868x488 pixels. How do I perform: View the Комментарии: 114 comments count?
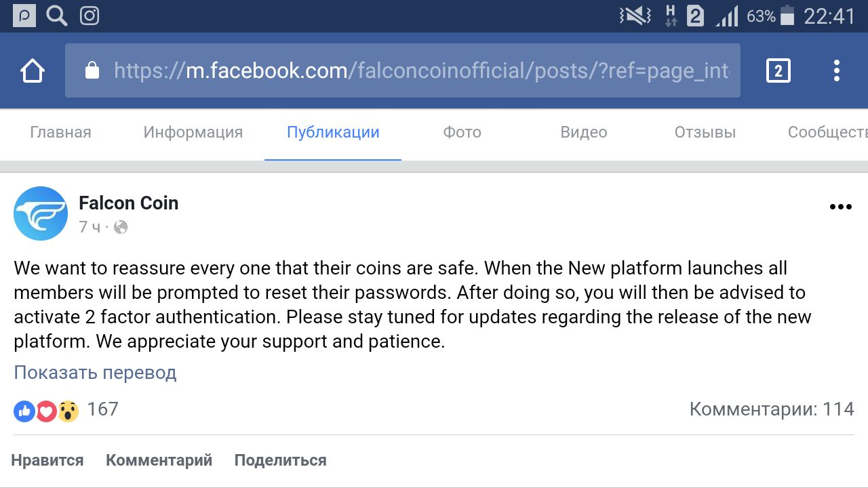click(771, 409)
